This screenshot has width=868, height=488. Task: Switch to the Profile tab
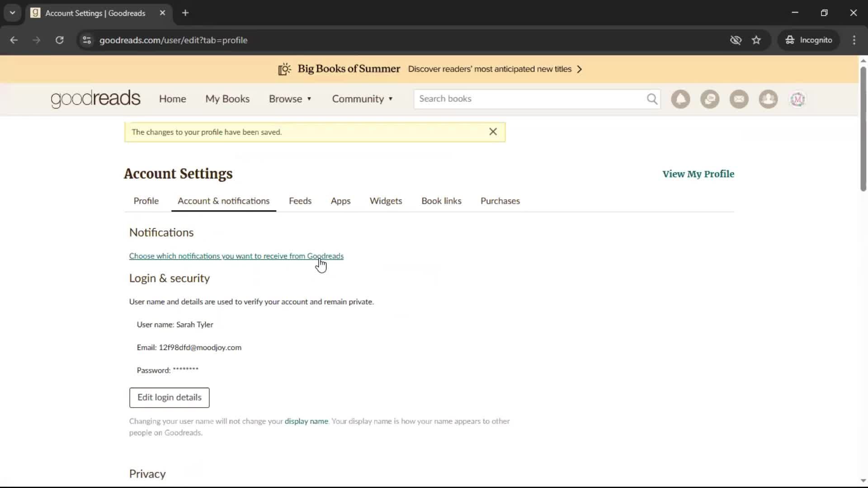(146, 201)
